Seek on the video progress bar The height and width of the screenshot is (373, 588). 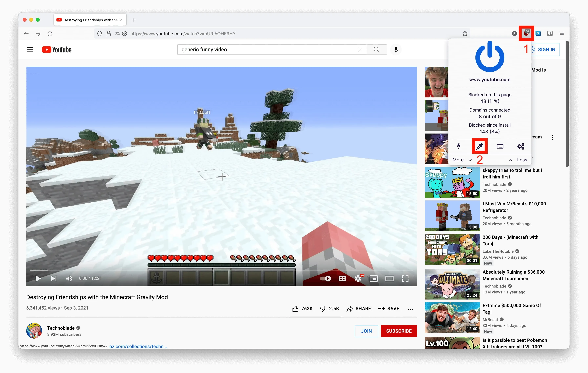tap(221, 270)
